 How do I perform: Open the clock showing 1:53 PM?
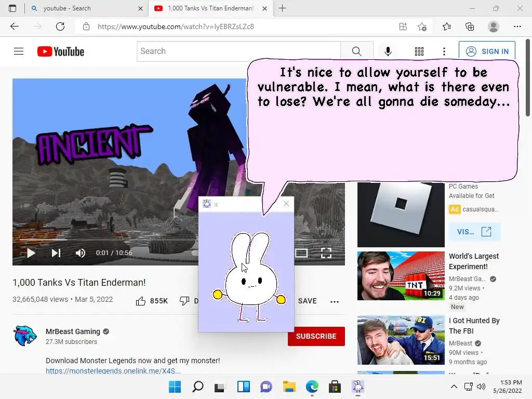(507, 387)
